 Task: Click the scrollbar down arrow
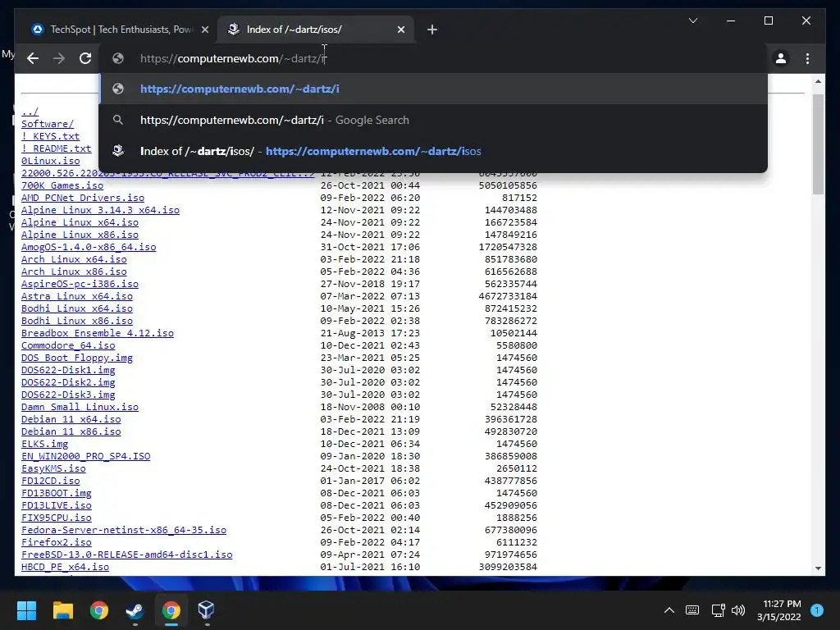pos(818,568)
